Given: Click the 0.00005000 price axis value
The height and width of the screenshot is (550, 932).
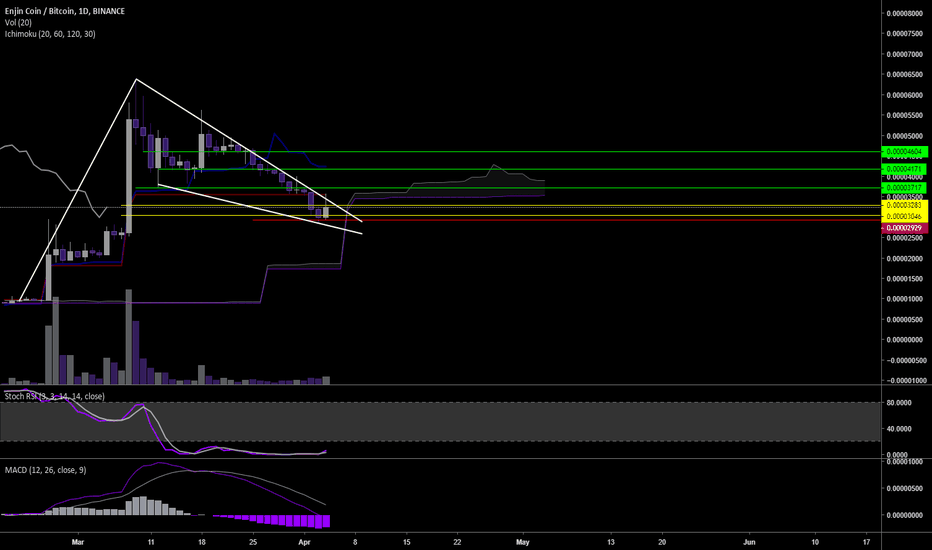Looking at the screenshot, I should (905, 136).
